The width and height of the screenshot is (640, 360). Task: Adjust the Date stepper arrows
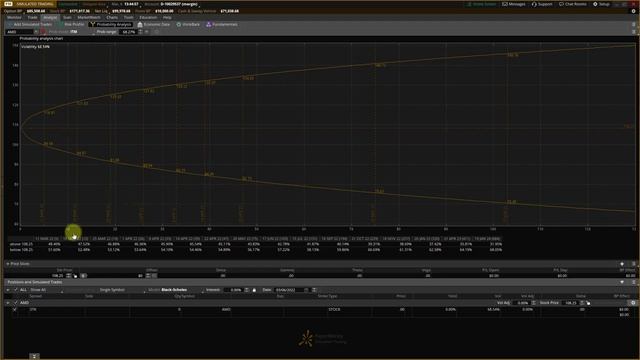click(x=313, y=290)
